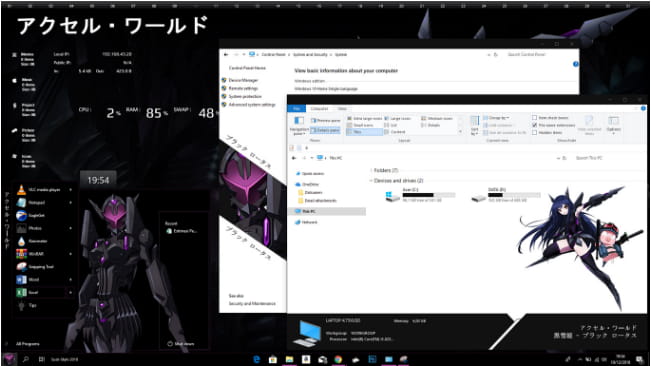Open Dokumen folder under OneDrive
Viewport: 651px width, 366px height.
click(311, 193)
